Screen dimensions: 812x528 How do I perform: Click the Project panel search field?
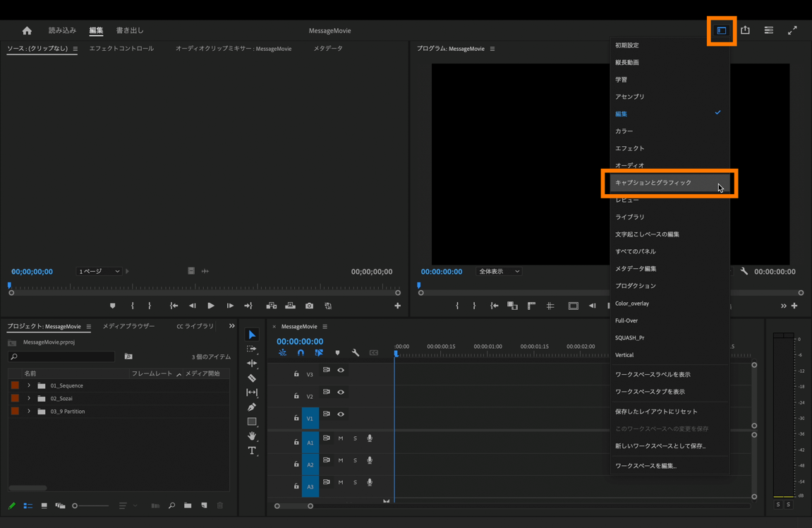pyautogui.click(x=61, y=356)
